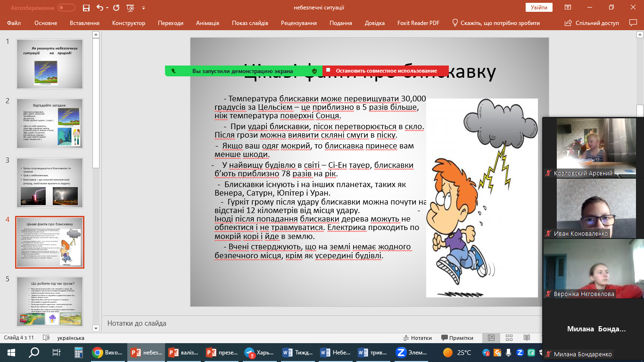The height and width of the screenshot is (362, 644).
Task: Open the Анімація ribbon tab
Action: [207, 23]
